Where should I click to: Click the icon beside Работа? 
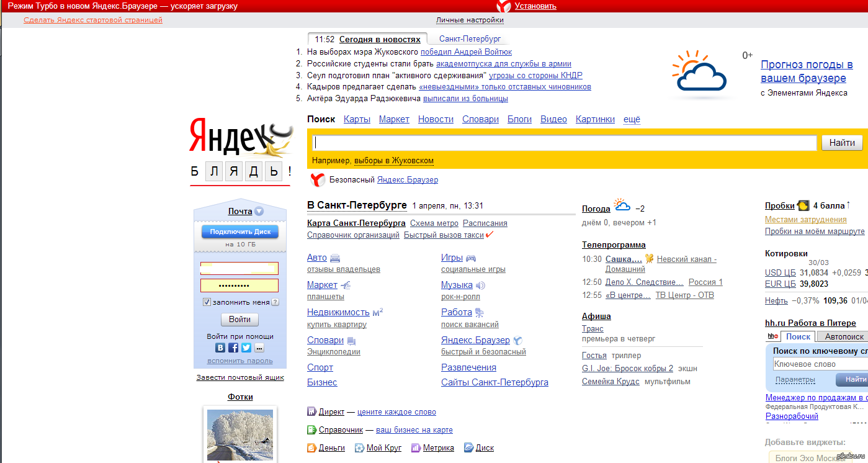point(480,313)
